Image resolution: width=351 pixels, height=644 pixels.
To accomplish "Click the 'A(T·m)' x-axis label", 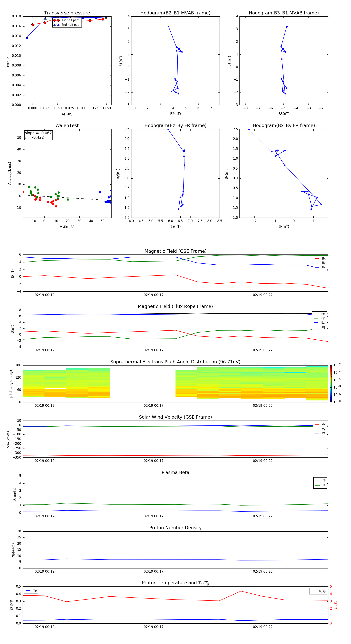I will [x=67, y=114].
